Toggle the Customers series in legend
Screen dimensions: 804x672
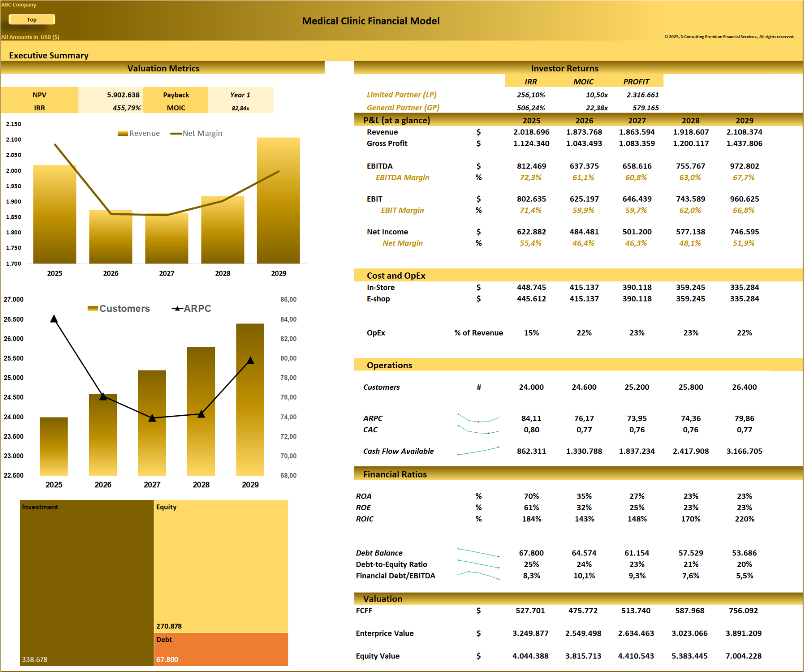(121, 308)
